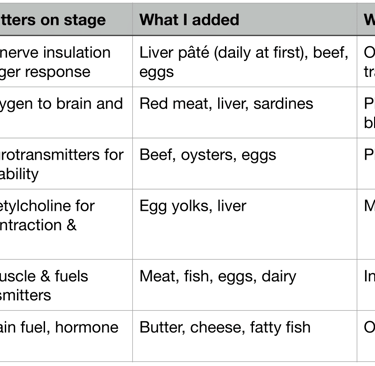The image size is (375, 366).
Task: Click the 'Butter, cheese, fatty fish' cell
Action: [x=245, y=336]
